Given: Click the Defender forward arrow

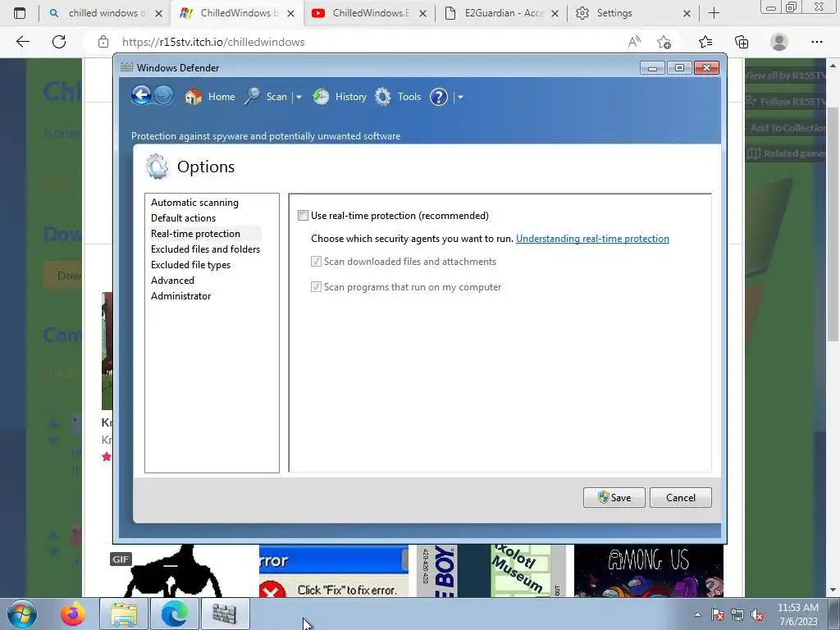Looking at the screenshot, I should coord(164,96).
